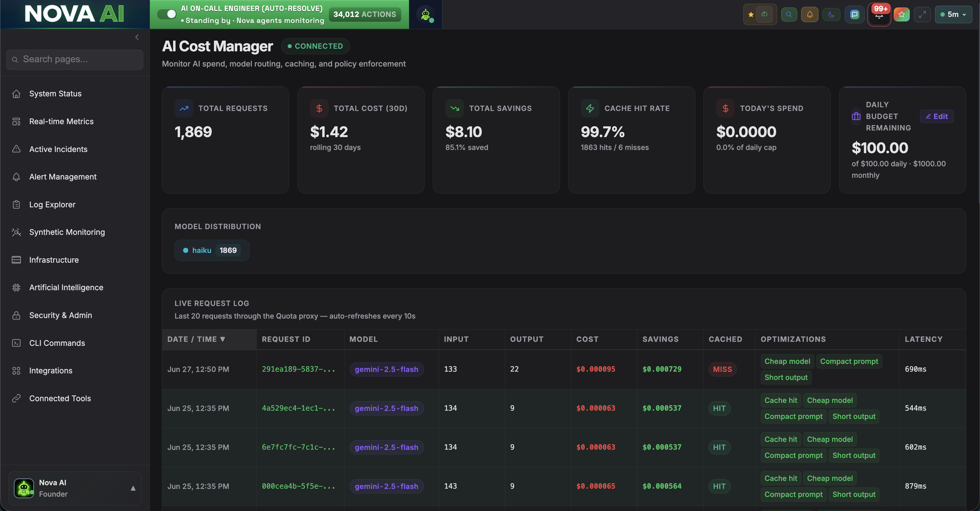Toggle dark mode with the moon icon
Image resolution: width=980 pixels, height=511 pixels.
[831, 14]
